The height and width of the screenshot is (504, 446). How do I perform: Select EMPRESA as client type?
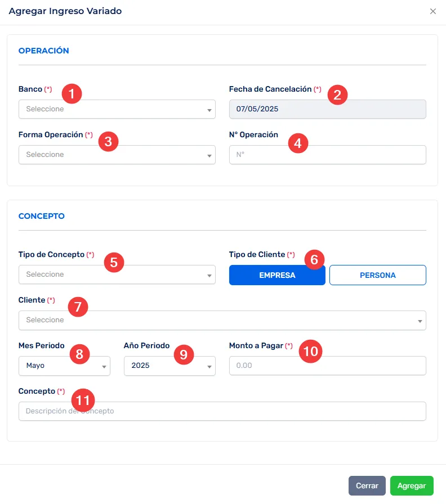pos(277,276)
